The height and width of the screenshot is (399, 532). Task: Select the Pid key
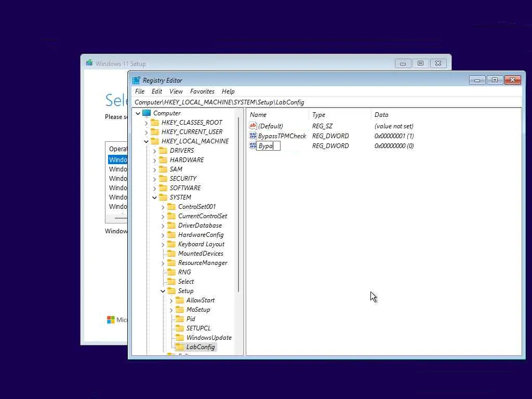pos(191,319)
